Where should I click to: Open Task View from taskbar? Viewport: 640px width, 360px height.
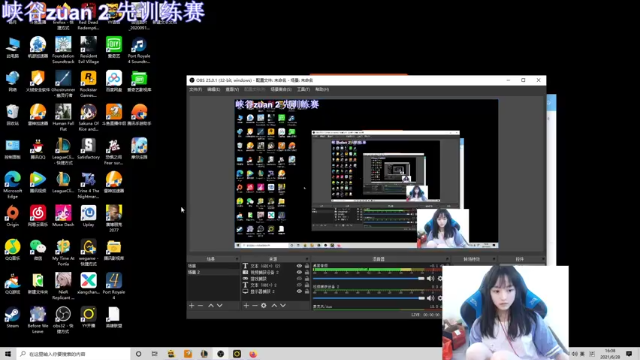(155, 354)
